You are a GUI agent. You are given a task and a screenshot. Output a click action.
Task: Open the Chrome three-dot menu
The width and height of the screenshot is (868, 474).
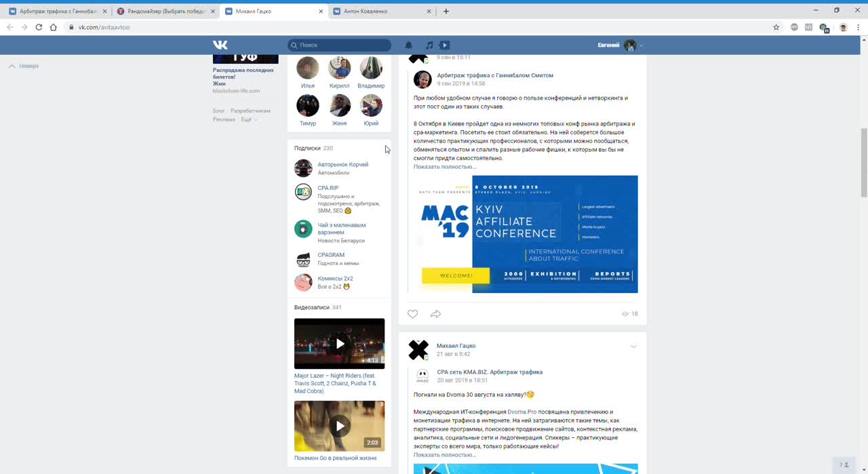859,27
